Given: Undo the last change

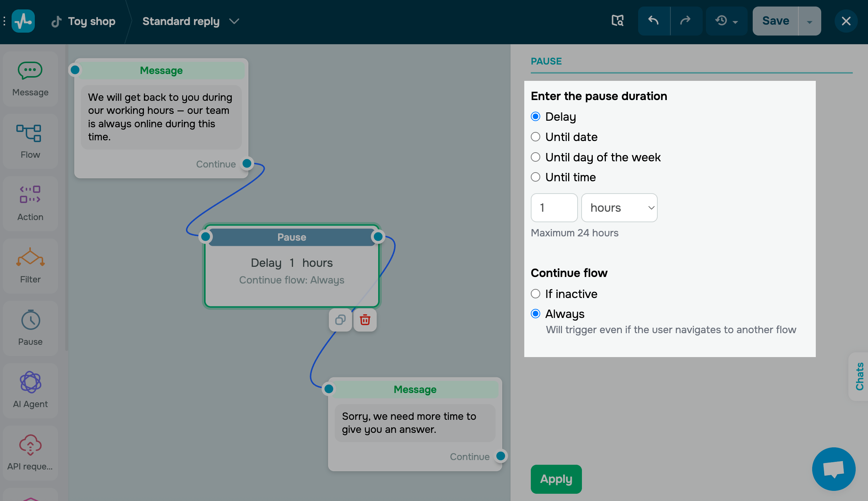Looking at the screenshot, I should click(653, 21).
